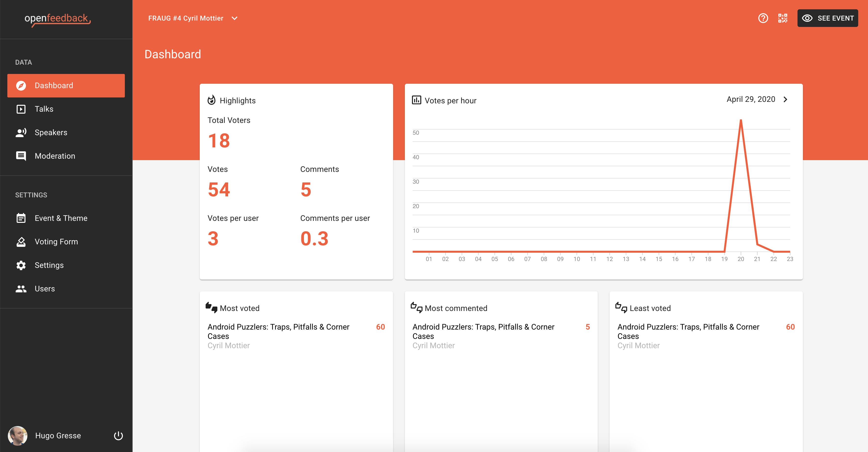Click the eye icon in See Event
Screen dimensions: 868x452
tap(807, 18)
